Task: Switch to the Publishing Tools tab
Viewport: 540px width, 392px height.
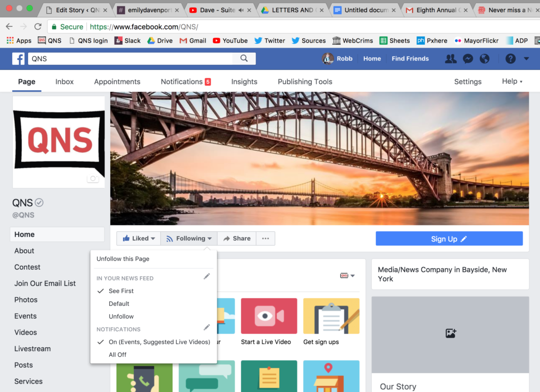Action: tap(305, 82)
